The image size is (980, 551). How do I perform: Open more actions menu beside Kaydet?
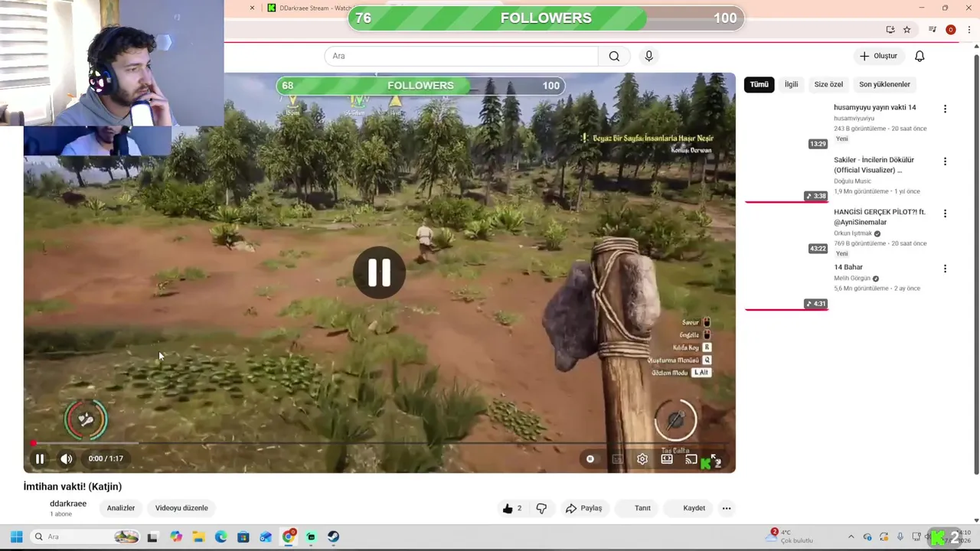click(727, 508)
